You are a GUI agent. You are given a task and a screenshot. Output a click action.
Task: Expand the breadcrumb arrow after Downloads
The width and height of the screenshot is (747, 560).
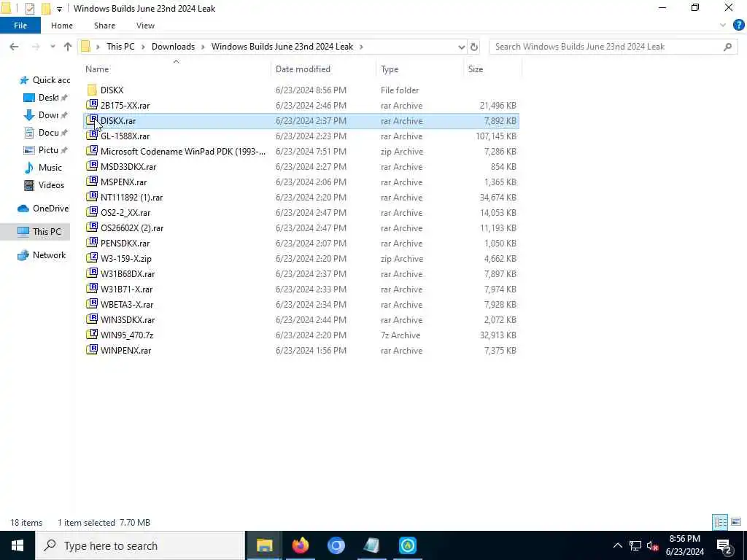point(203,47)
